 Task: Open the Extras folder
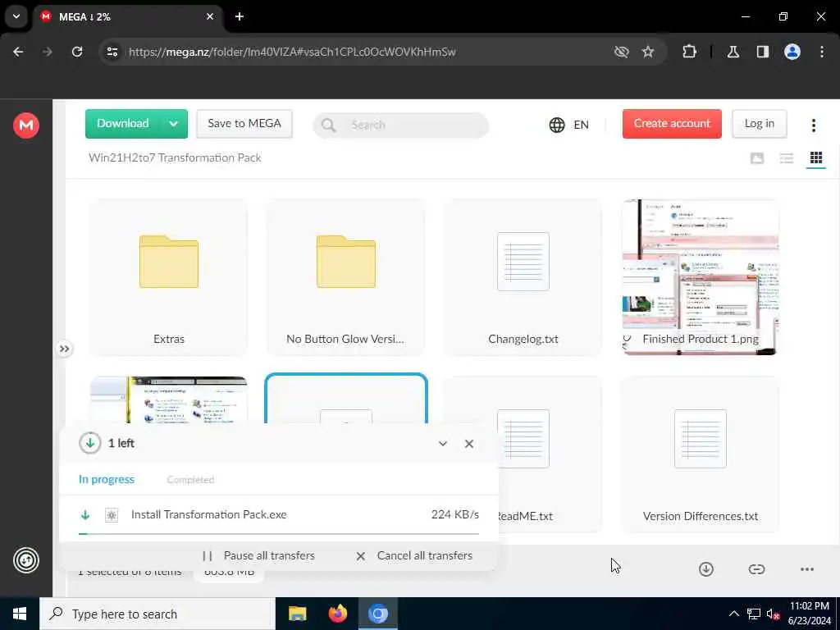(x=169, y=277)
